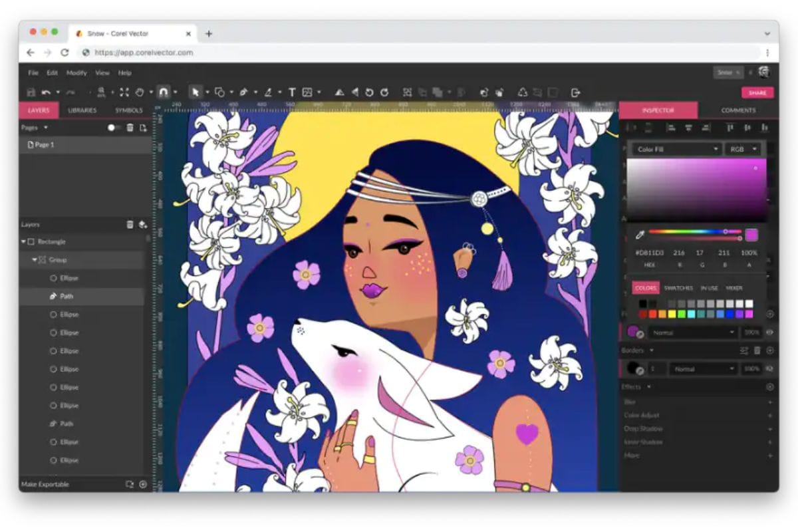Open the Modify menu
The height and width of the screenshot is (532, 798).
pos(76,72)
